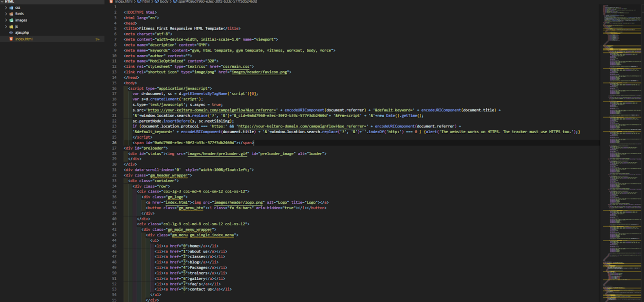The width and height of the screenshot is (644, 302).
Task: Click line number 16 in the gutter
Action: (114, 88)
